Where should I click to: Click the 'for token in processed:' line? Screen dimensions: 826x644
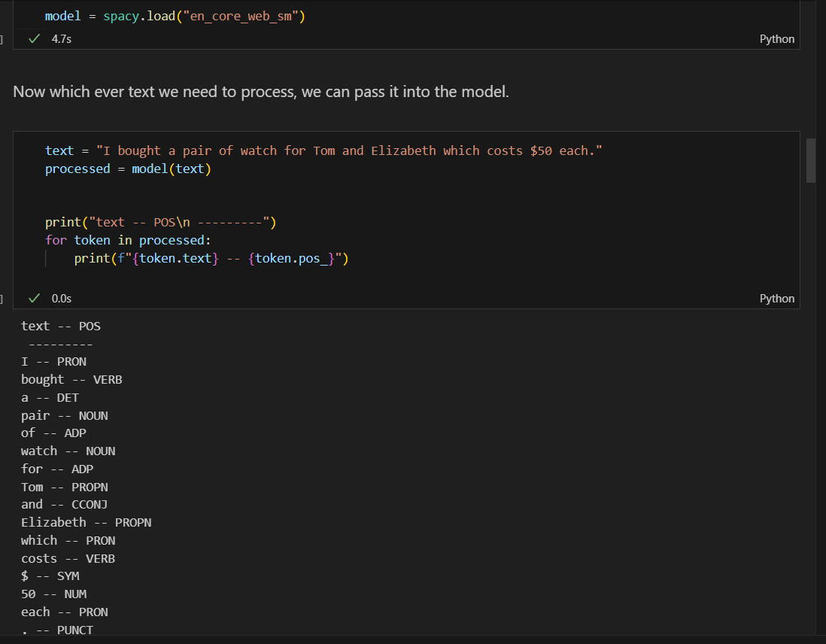point(128,240)
